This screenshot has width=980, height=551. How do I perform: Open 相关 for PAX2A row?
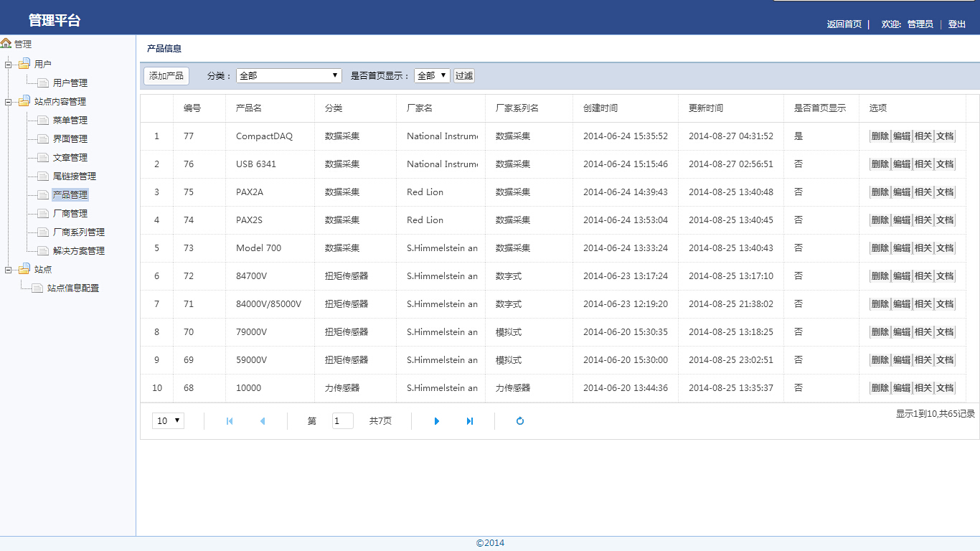tap(923, 192)
